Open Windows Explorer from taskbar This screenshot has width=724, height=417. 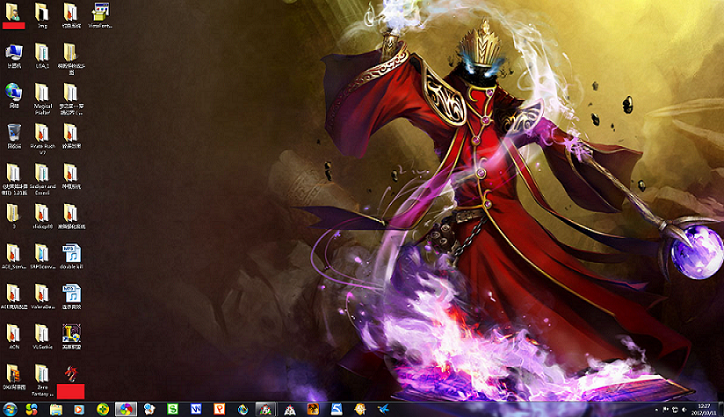coord(56,409)
